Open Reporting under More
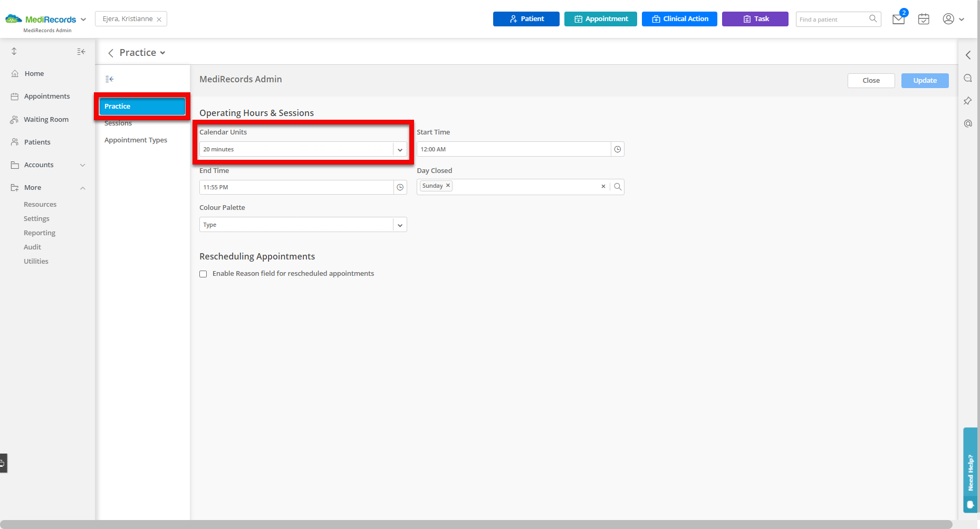 40,233
